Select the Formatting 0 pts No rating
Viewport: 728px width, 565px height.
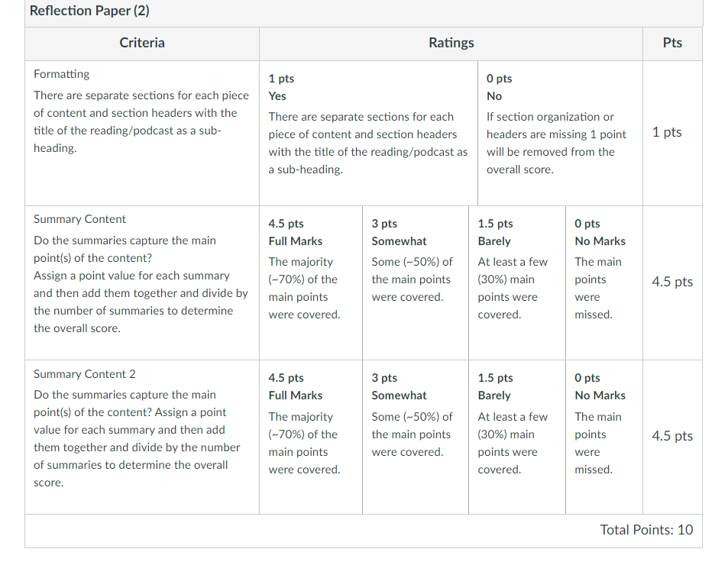pyautogui.click(x=560, y=133)
